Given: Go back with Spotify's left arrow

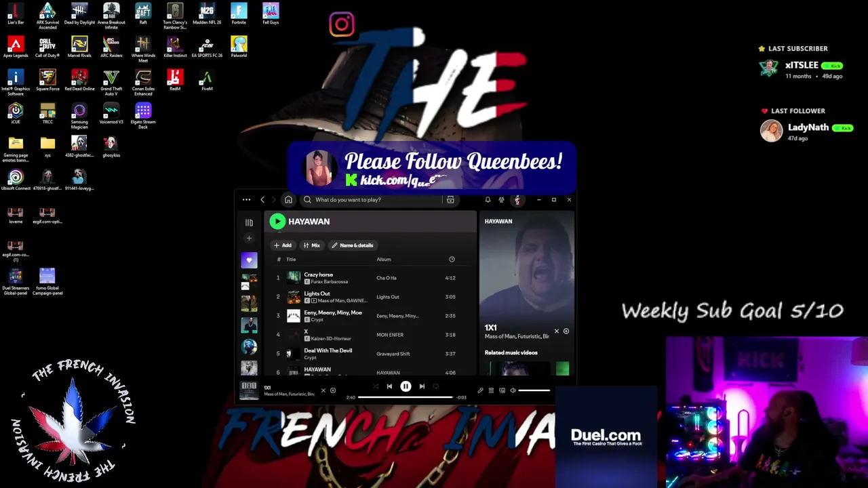Looking at the screenshot, I should tap(262, 200).
